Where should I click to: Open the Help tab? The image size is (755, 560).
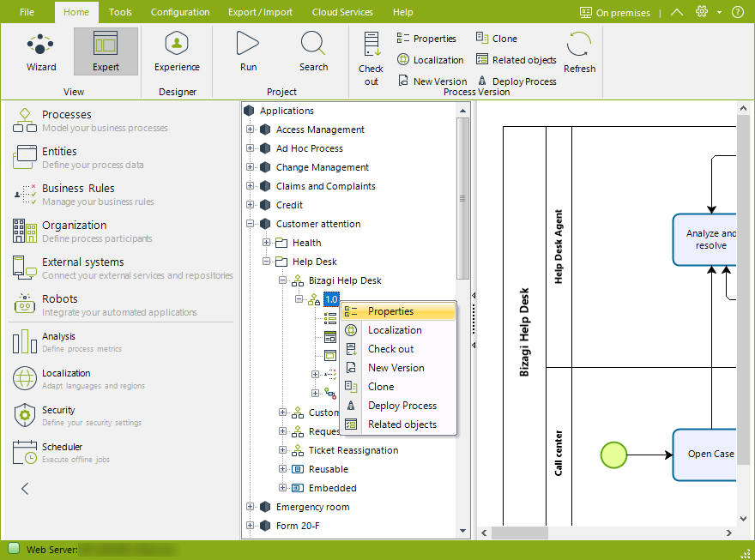tap(402, 12)
